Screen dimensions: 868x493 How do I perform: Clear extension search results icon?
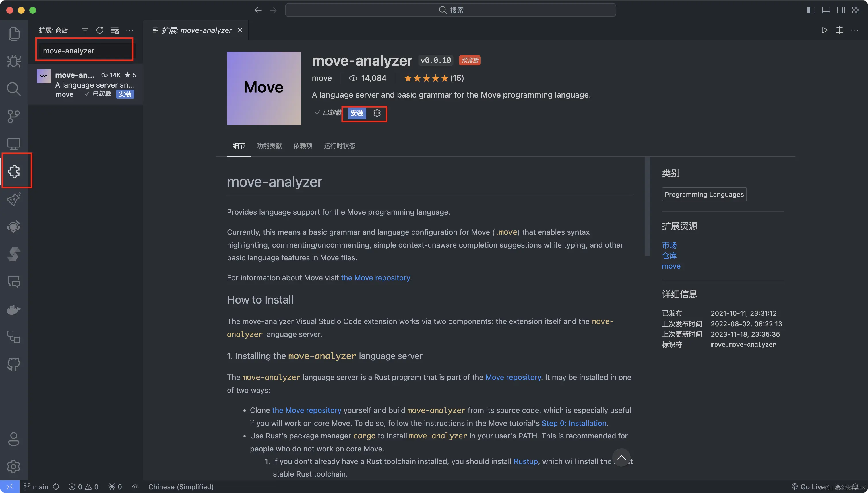[115, 30]
